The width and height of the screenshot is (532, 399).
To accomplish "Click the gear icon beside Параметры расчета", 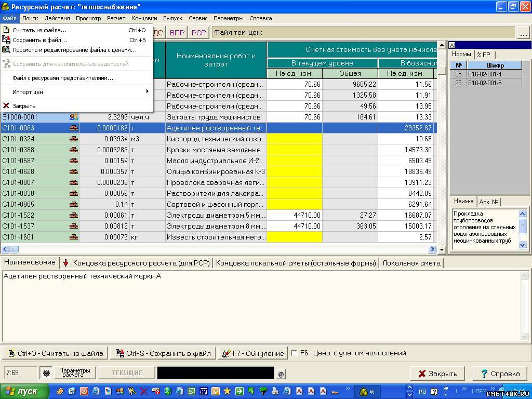I will [x=46, y=373].
